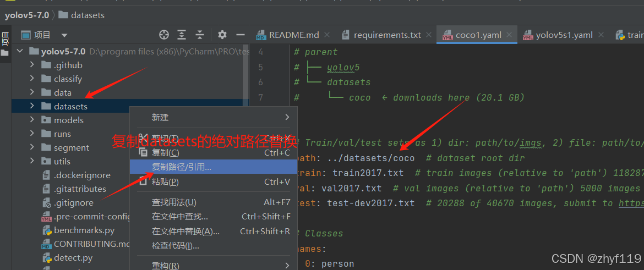The height and width of the screenshot is (270, 644).
Task: Click the expand all icon in Project toolbar
Action: 182,35
